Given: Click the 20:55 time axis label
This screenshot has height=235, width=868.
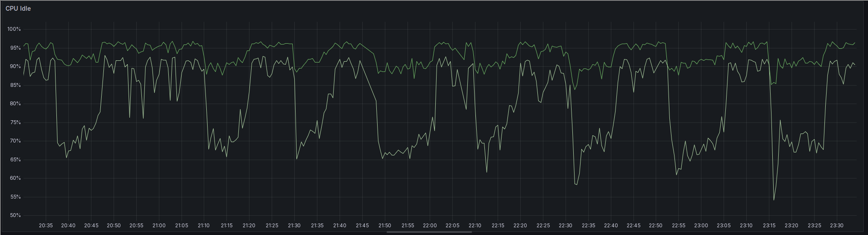Looking at the screenshot, I should 136,226.
